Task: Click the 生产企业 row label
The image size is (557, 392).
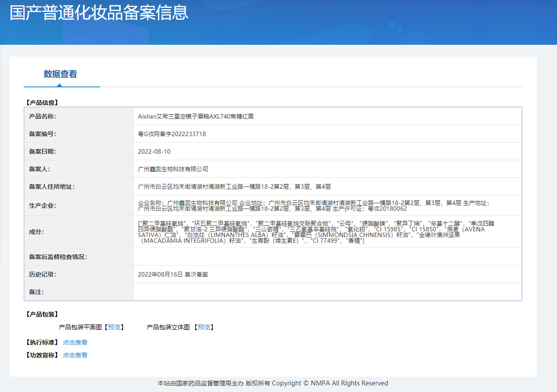Action: tap(43, 205)
